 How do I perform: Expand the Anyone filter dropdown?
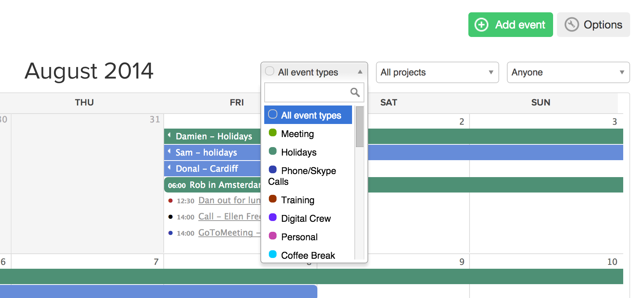(568, 72)
